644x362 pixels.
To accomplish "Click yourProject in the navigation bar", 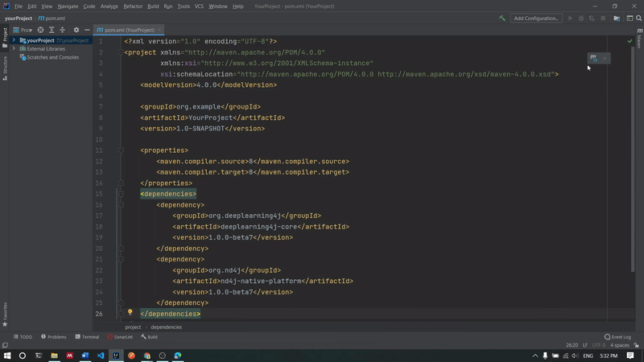I will coord(19,18).
